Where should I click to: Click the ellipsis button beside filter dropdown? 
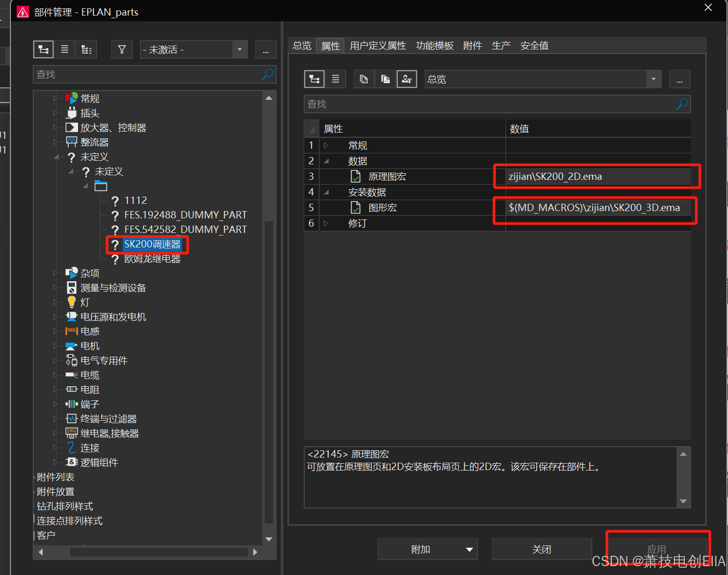266,49
